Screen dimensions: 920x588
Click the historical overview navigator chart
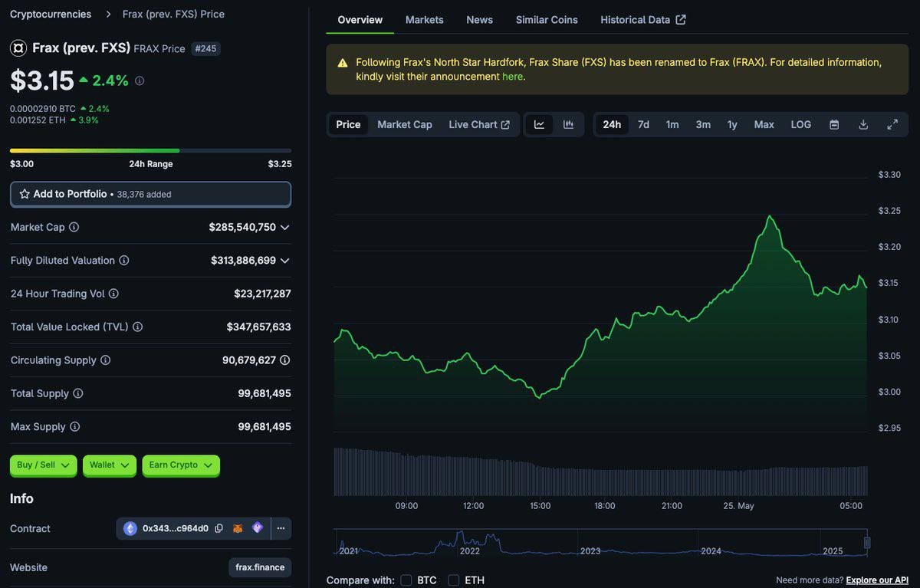(x=600, y=542)
